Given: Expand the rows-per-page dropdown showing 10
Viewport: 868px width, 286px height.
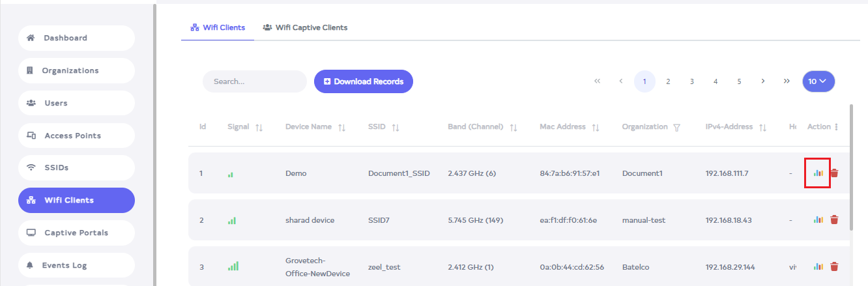Looking at the screenshot, I should 818,81.
